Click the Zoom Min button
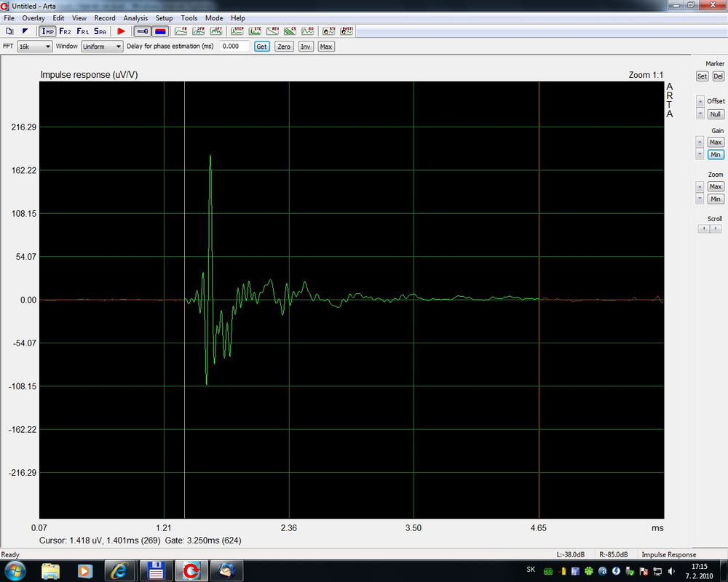The image size is (728, 582). [716, 199]
